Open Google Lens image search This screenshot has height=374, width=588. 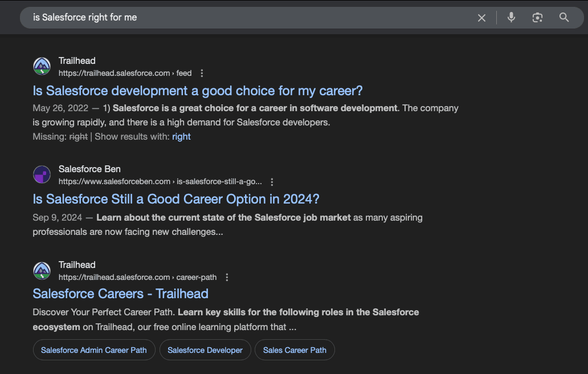(x=537, y=18)
